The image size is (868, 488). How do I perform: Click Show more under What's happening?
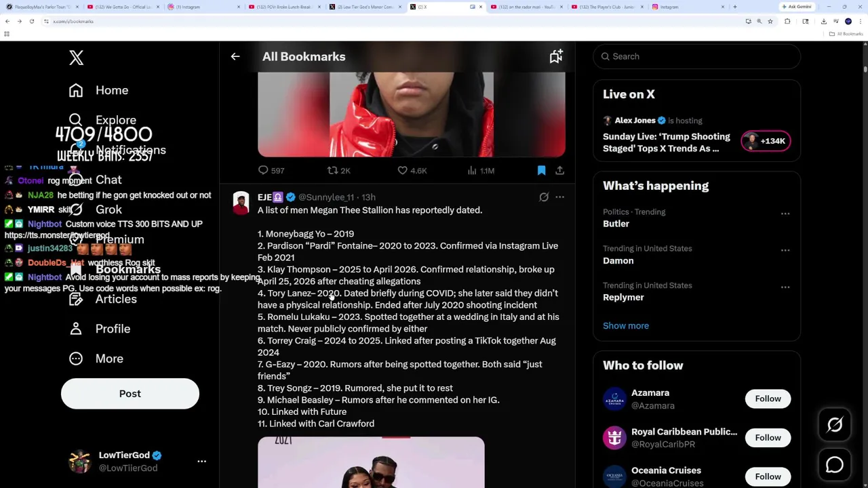(x=626, y=325)
